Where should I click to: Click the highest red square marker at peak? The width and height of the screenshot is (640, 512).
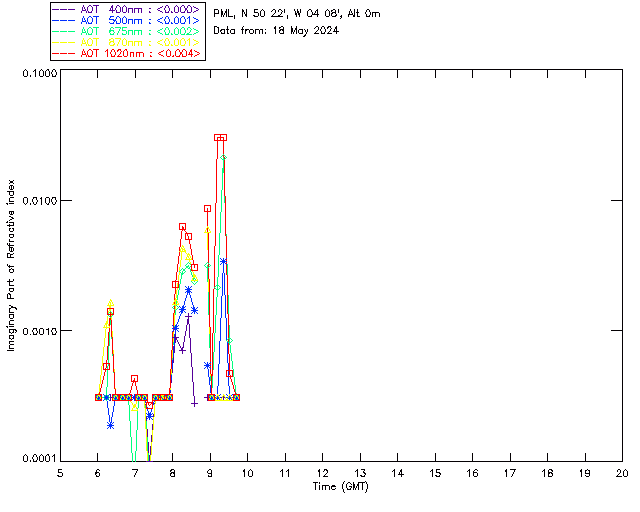pos(220,138)
